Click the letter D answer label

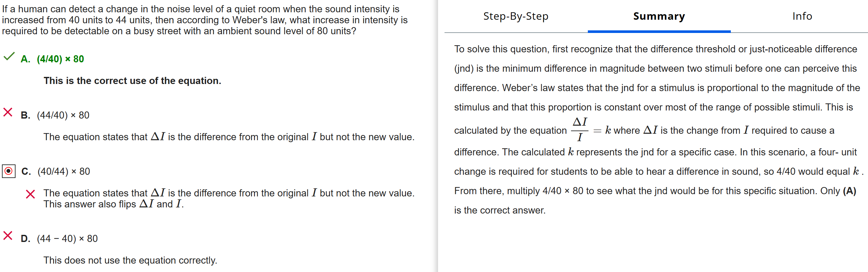coord(25,239)
